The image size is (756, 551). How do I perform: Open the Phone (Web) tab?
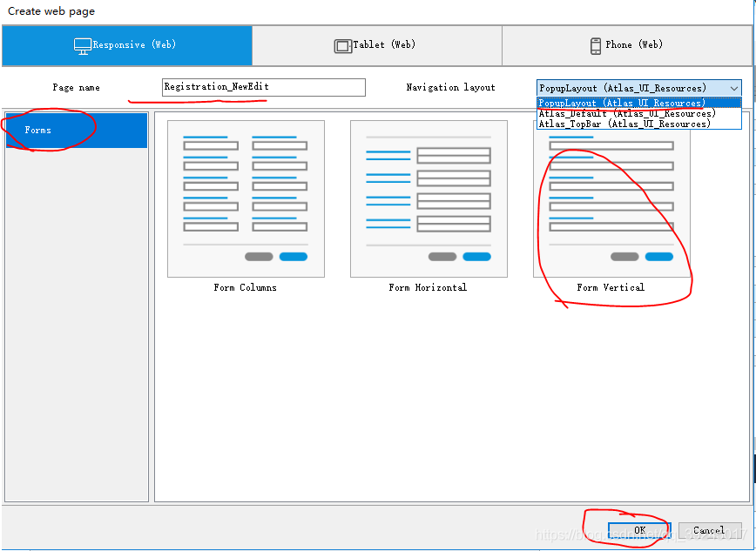click(628, 45)
